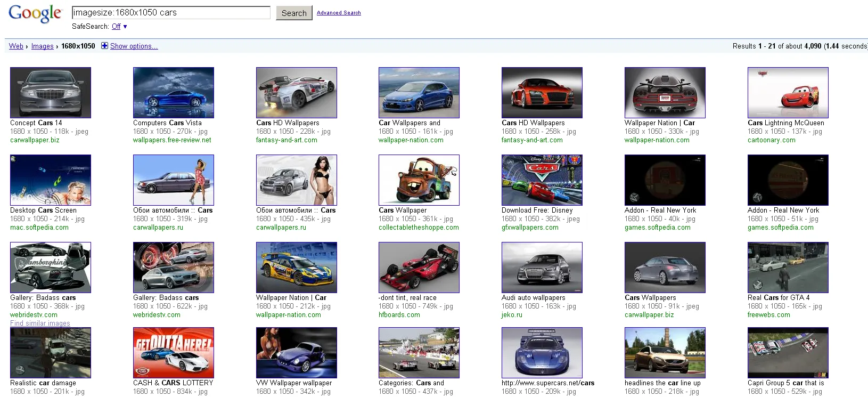
Task: Open the Lightning McQueen thumbnail
Action: [788, 93]
